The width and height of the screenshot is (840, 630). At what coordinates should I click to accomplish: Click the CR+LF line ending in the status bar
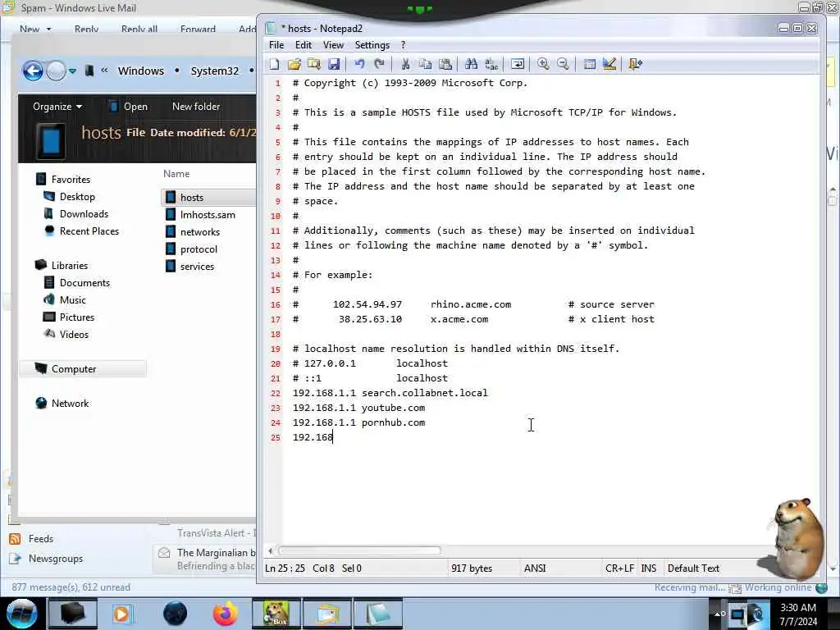(619, 568)
